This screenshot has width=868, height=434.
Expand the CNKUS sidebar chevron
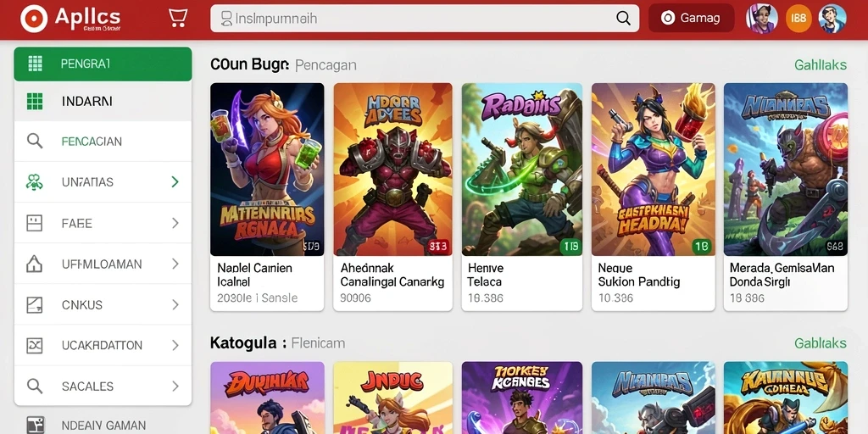pos(175,304)
